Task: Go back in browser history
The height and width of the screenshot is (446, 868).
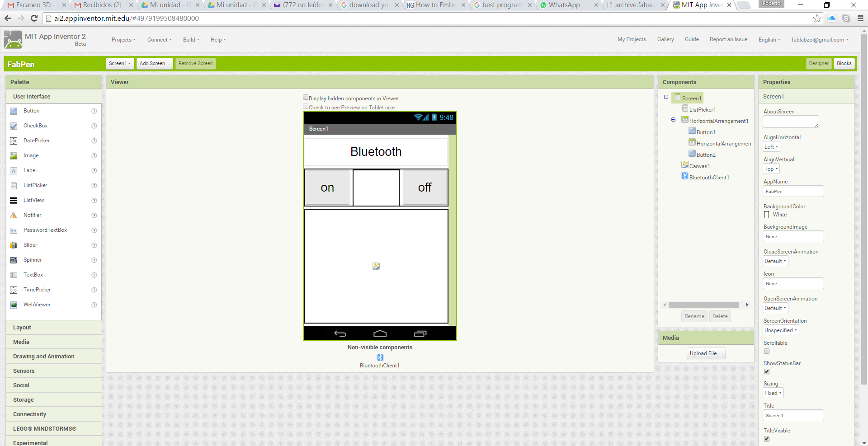Action: (x=8, y=18)
